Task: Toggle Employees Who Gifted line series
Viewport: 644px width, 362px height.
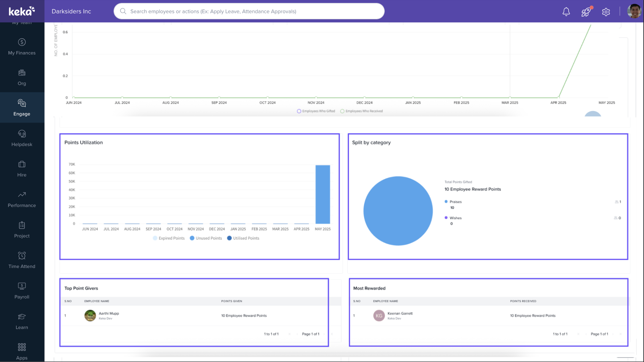Action: 316,111
